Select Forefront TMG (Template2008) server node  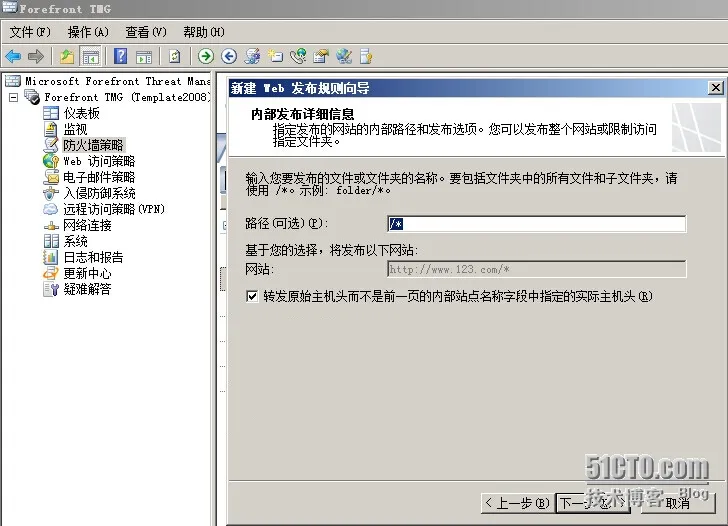click(x=127, y=97)
